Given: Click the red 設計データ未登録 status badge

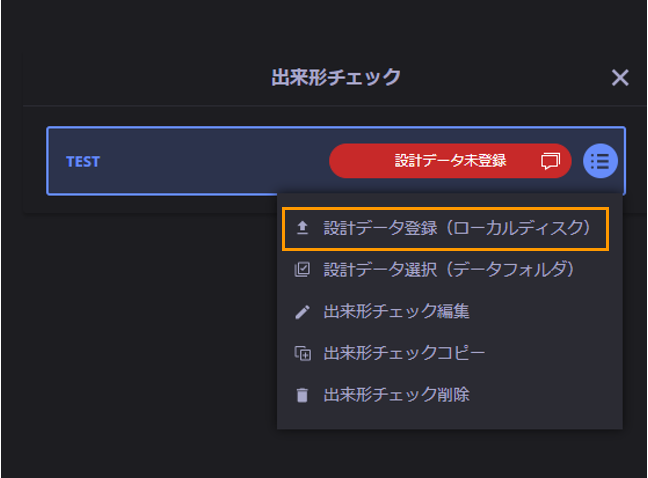Looking at the screenshot, I should 450,161.
